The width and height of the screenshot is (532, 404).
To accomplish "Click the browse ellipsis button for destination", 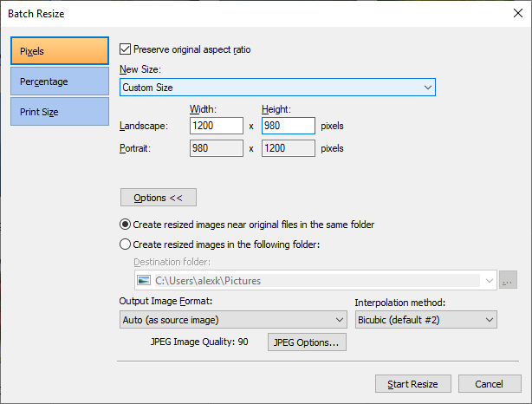I will click(508, 280).
